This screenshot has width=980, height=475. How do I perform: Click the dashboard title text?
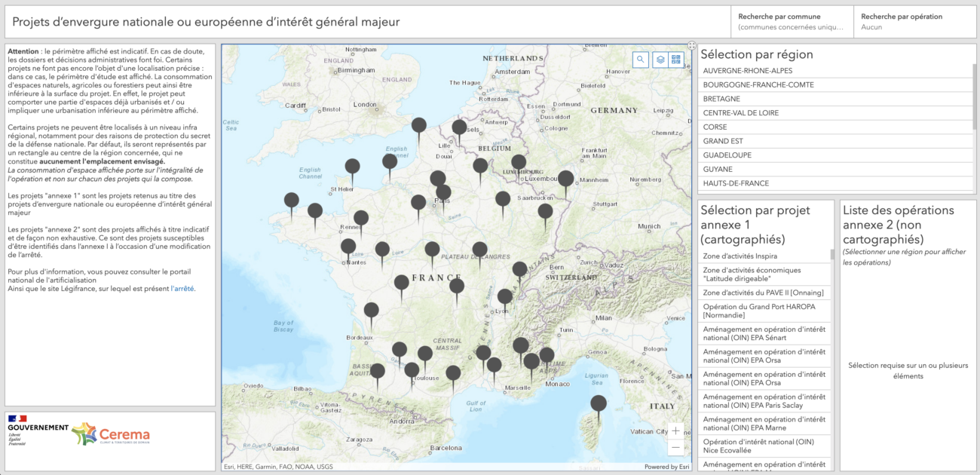click(206, 22)
